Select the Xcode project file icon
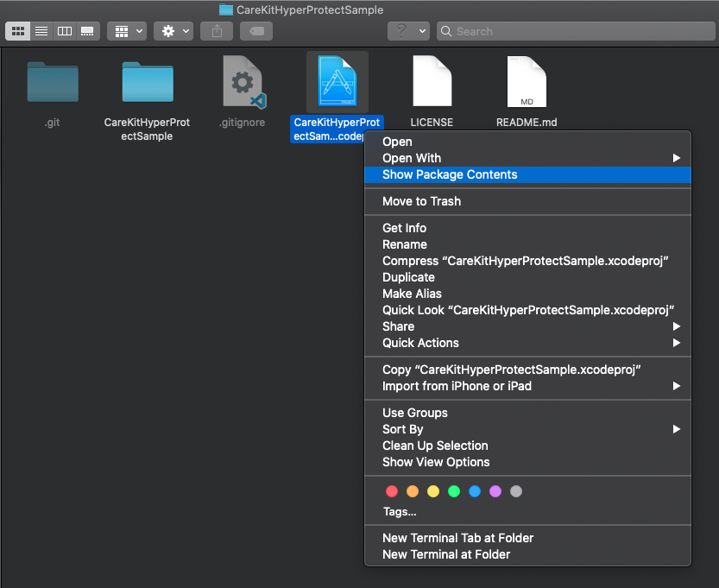Viewport: 719px width, 588px height. pos(337,81)
